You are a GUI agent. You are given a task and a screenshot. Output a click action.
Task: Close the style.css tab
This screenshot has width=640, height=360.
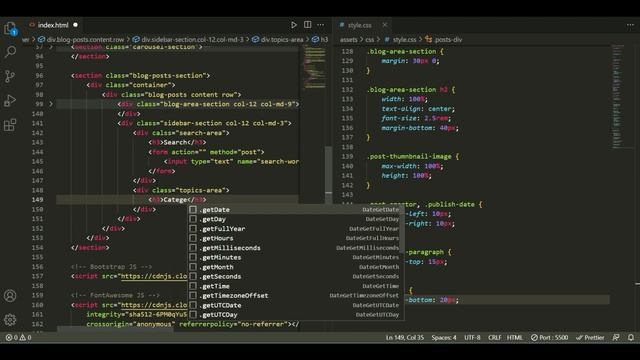point(384,25)
